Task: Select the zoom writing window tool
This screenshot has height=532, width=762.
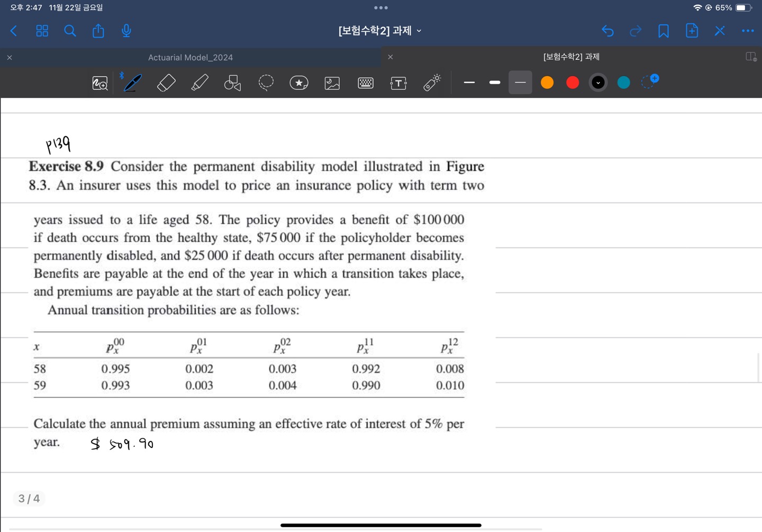Action: pos(100,83)
